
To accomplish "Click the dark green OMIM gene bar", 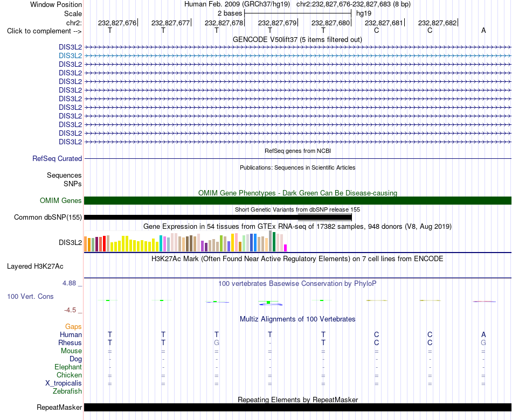I will 297,201.
